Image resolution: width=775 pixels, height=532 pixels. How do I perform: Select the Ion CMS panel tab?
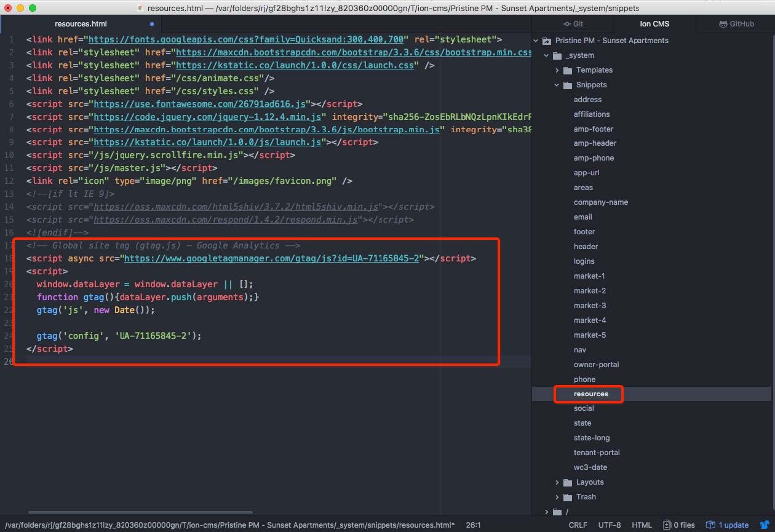point(654,24)
